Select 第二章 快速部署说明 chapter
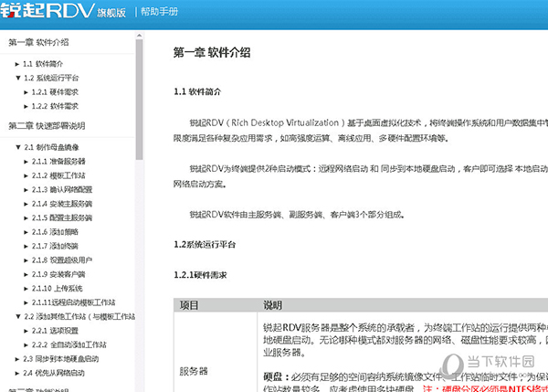Screen dimensions: 548x392 pyautogui.click(x=46, y=125)
